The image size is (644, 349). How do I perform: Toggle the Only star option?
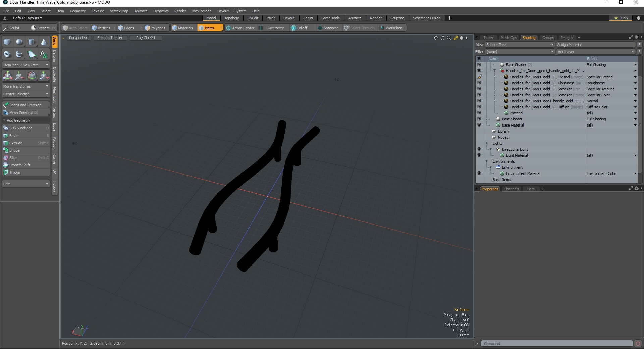[621, 18]
